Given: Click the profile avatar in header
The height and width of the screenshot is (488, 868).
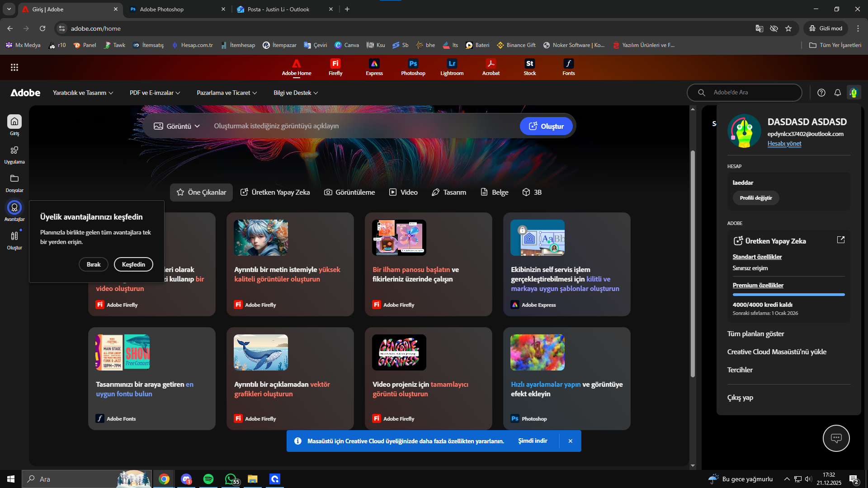Looking at the screenshot, I should [x=854, y=93].
